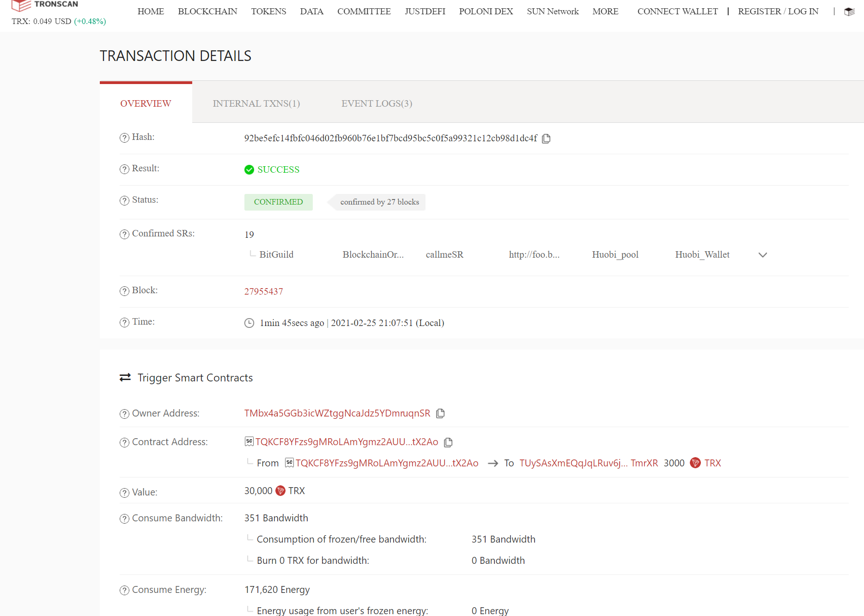Click the green success checkmark icon
The image size is (864, 616).
point(249,169)
